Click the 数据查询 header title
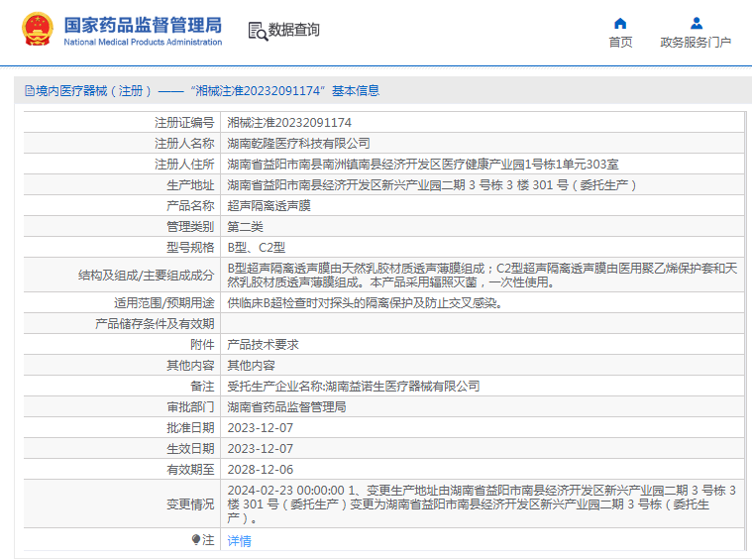 pyautogui.click(x=293, y=30)
